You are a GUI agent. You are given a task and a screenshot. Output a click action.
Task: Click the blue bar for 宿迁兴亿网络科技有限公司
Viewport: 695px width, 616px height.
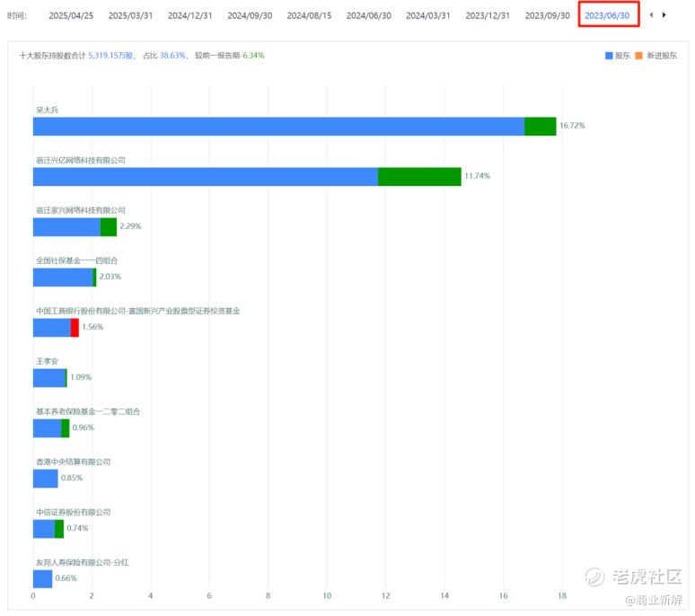coord(206,176)
